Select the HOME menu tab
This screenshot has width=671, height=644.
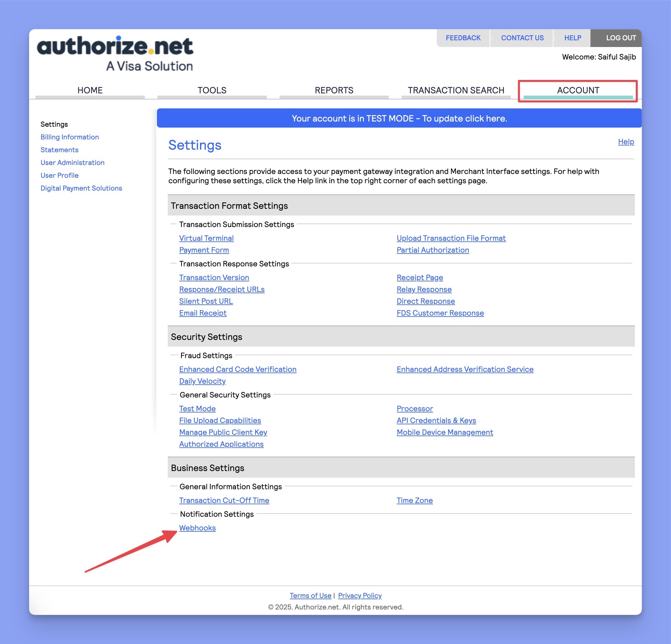click(x=90, y=90)
